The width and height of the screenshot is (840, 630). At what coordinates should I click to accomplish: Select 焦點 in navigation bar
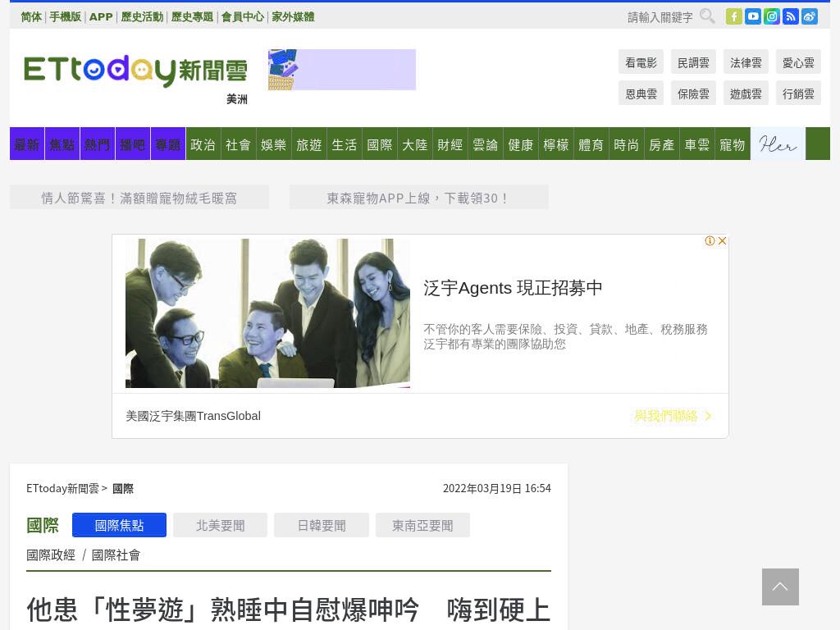pyautogui.click(x=62, y=144)
